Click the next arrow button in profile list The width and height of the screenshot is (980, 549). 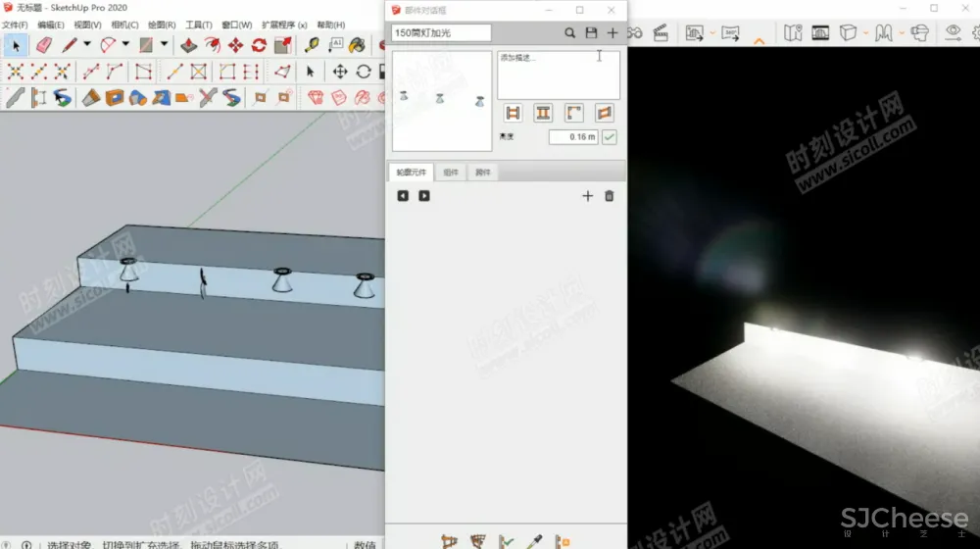(x=424, y=196)
